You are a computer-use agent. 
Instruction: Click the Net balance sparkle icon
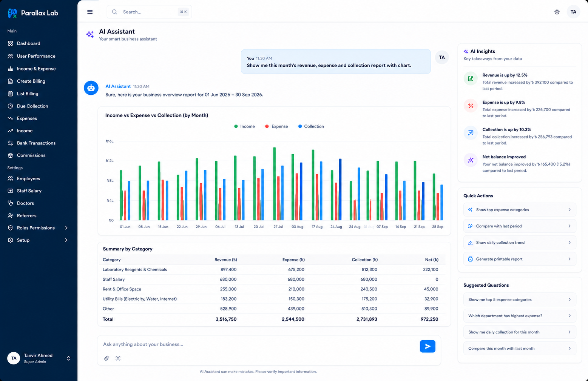(471, 160)
